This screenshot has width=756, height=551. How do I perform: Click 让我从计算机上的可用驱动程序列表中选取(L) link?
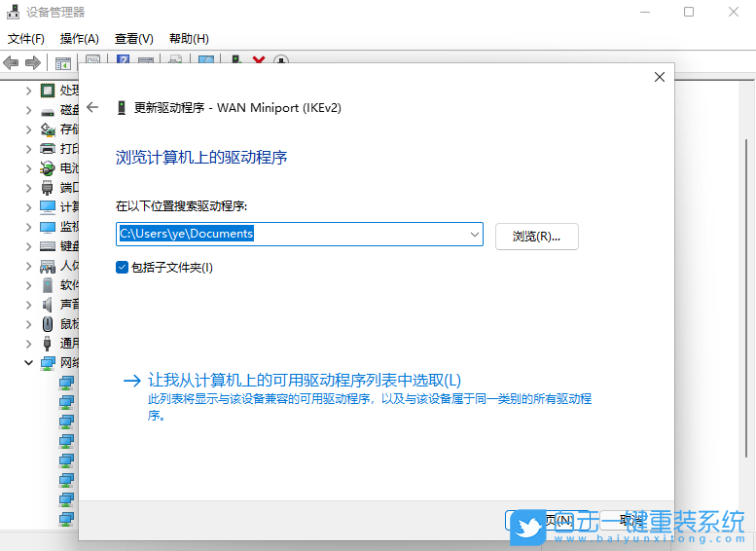pyautogui.click(x=305, y=381)
